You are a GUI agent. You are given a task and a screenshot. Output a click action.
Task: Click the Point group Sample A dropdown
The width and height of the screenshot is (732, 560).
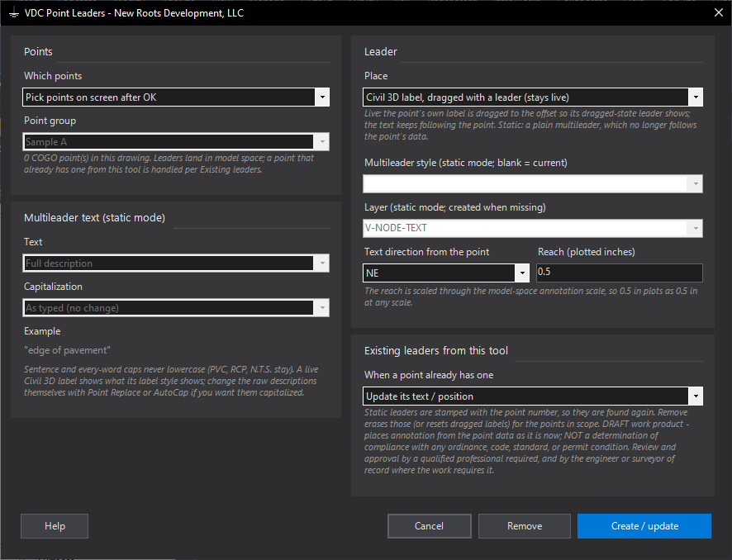point(176,142)
